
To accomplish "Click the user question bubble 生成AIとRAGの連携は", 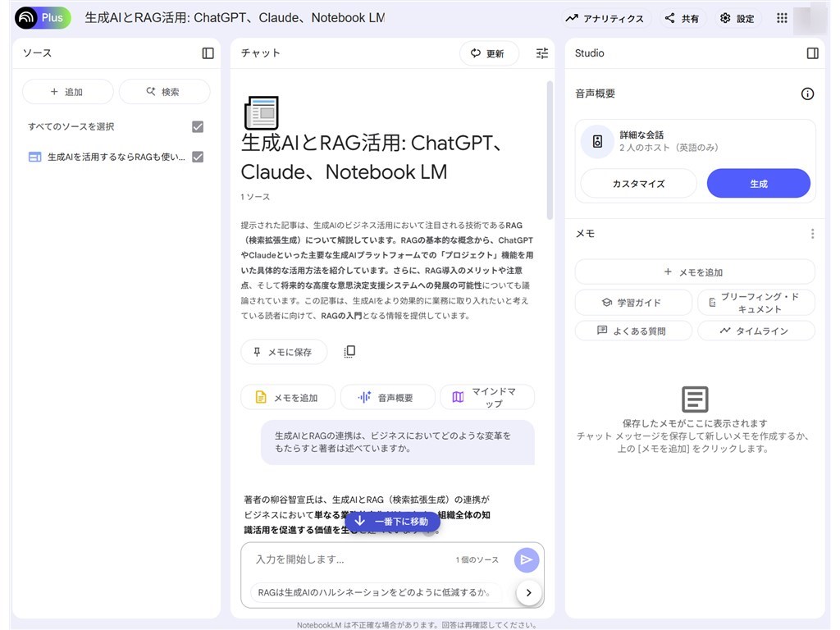I will click(x=398, y=442).
